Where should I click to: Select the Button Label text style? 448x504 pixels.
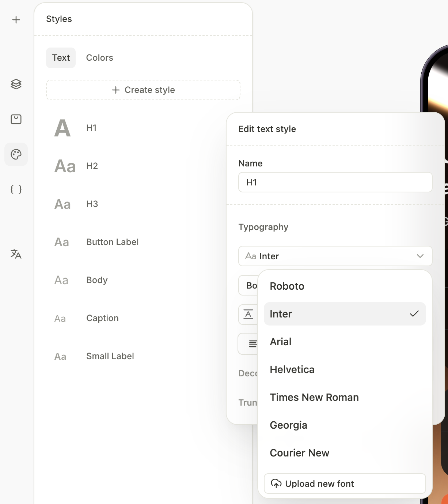(143, 242)
